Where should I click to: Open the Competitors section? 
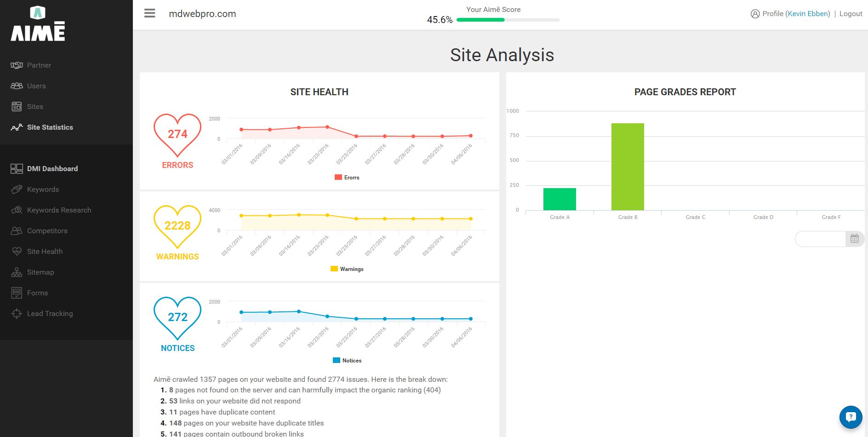point(47,231)
